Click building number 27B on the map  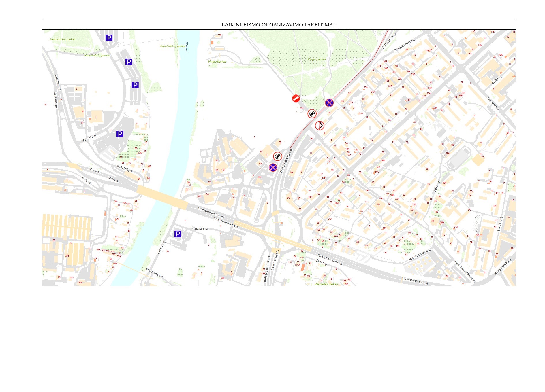[351, 103]
